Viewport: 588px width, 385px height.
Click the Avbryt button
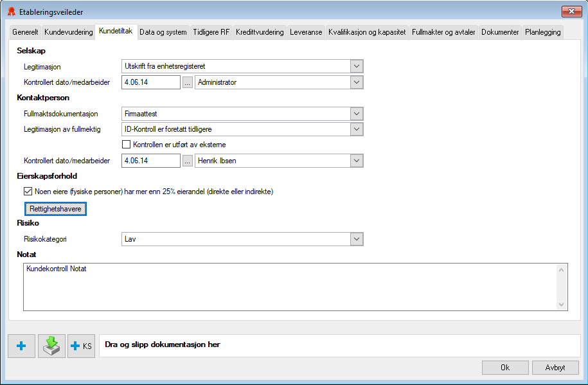tap(555, 368)
